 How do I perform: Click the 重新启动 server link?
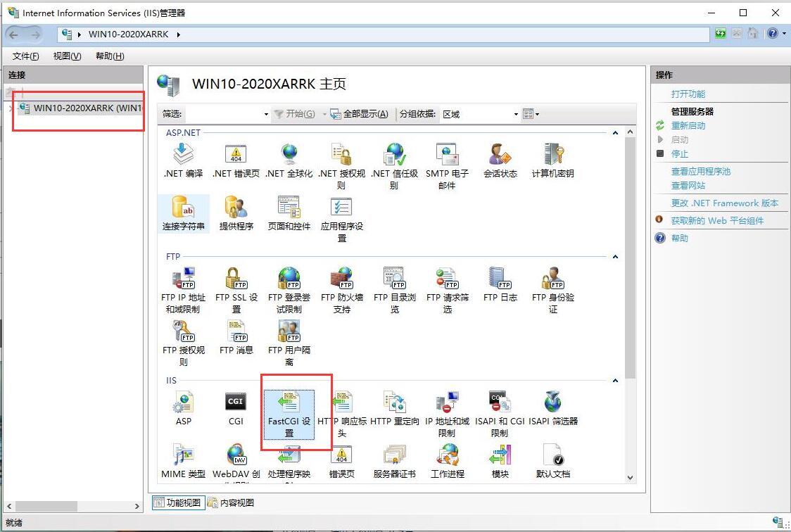tap(688, 126)
